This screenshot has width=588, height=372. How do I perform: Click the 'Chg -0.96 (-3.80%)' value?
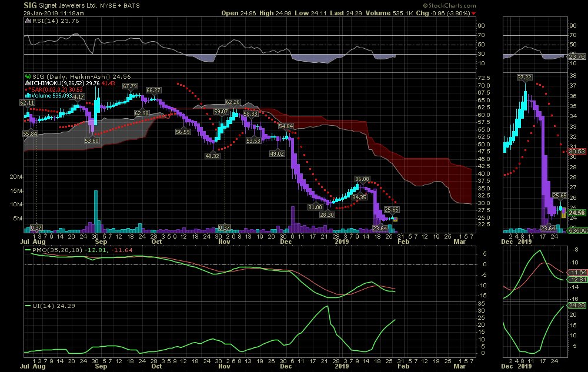point(443,13)
